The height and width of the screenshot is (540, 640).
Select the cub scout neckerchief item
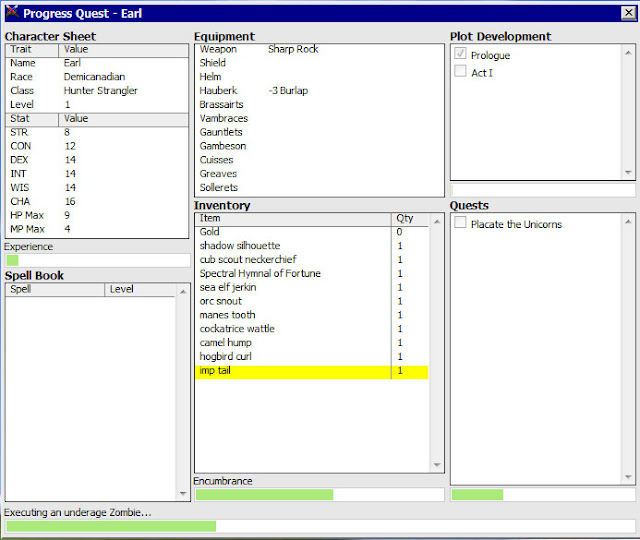(x=312, y=260)
